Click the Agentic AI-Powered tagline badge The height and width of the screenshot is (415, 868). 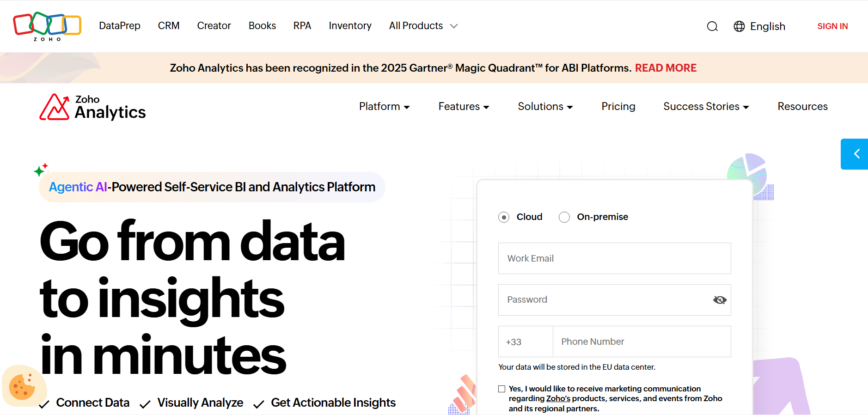coord(212,187)
